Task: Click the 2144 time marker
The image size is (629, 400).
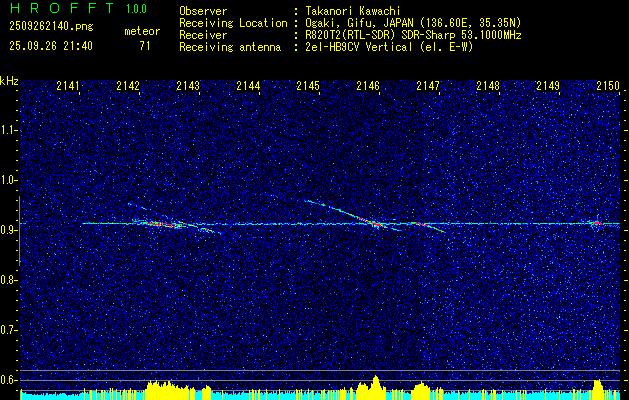Action: pos(248,86)
